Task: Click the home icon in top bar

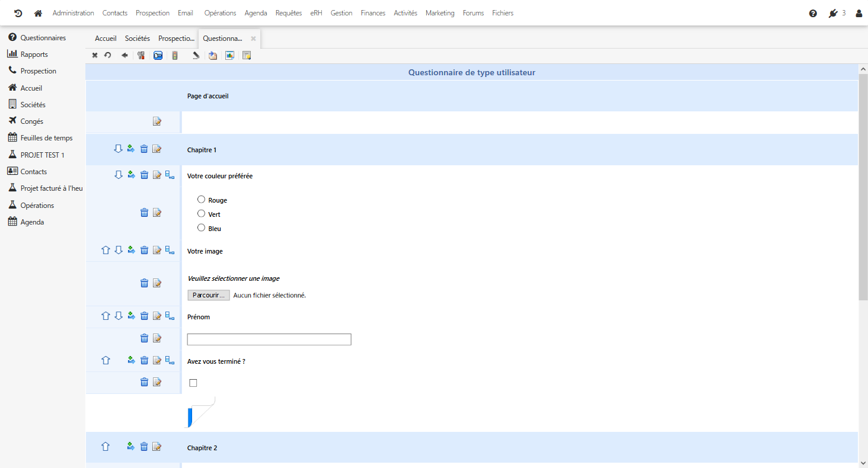Action: (x=39, y=13)
